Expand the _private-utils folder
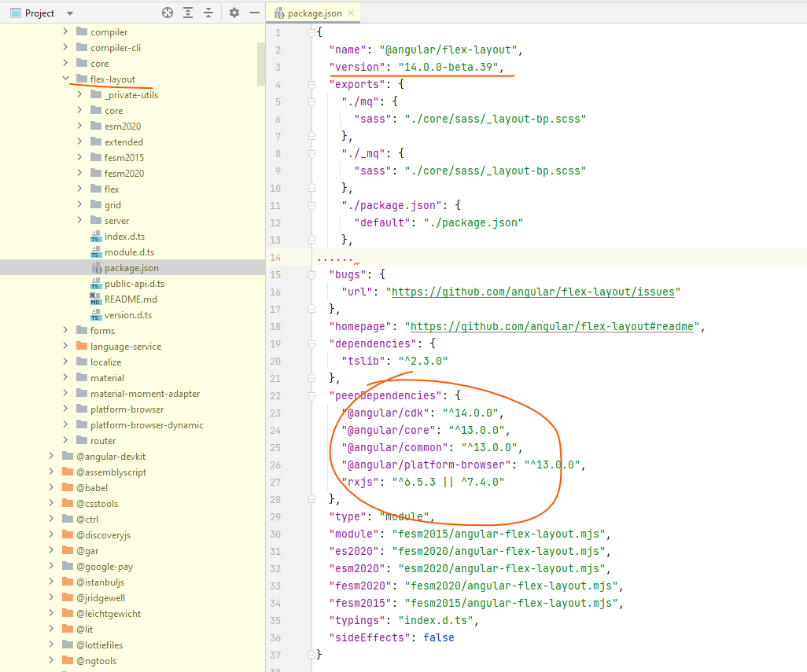The height and width of the screenshot is (672, 807). pos(79,94)
